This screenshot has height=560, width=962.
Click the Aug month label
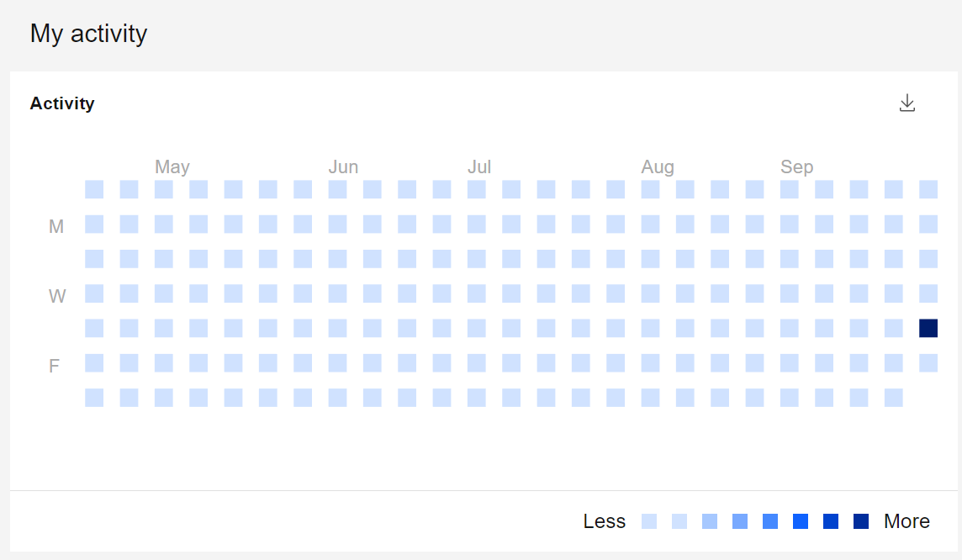658,166
